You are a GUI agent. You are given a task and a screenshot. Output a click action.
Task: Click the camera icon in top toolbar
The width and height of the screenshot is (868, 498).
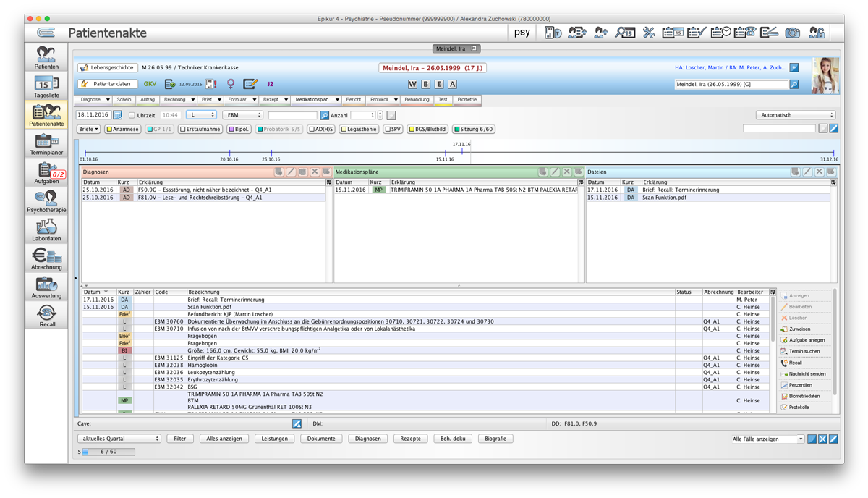(793, 33)
